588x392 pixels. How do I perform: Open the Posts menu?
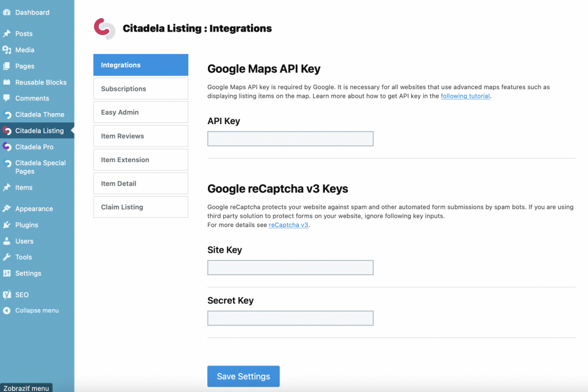click(24, 33)
